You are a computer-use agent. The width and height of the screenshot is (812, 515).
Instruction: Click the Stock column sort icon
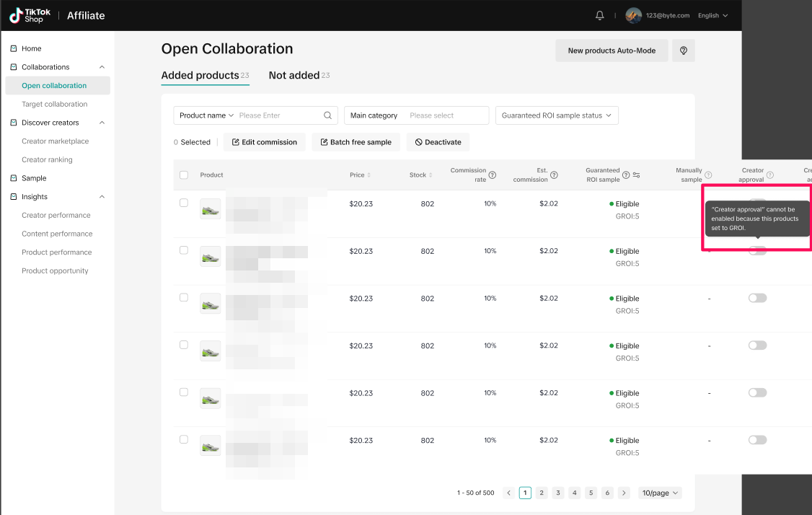[431, 175]
